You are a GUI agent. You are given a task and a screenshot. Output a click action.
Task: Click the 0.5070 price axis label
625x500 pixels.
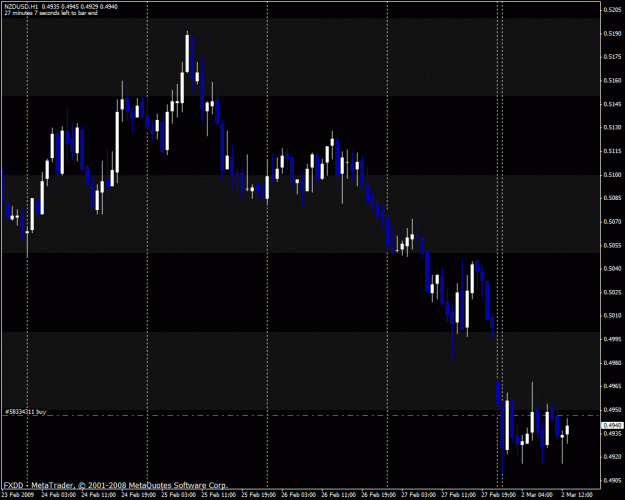click(613, 222)
